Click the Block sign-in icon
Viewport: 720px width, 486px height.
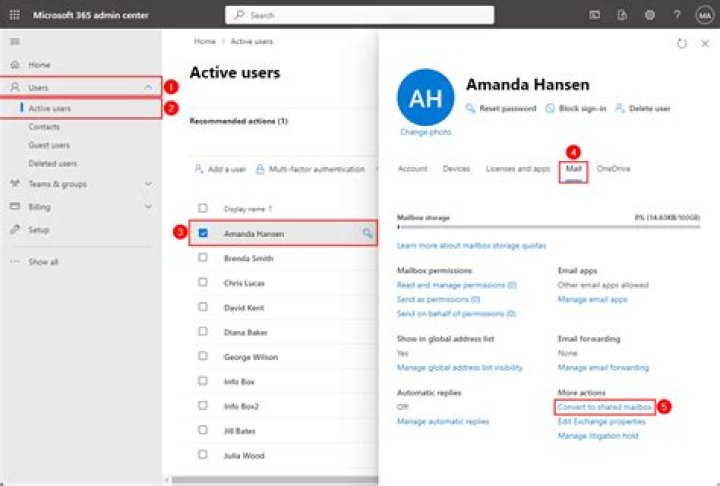click(550, 108)
